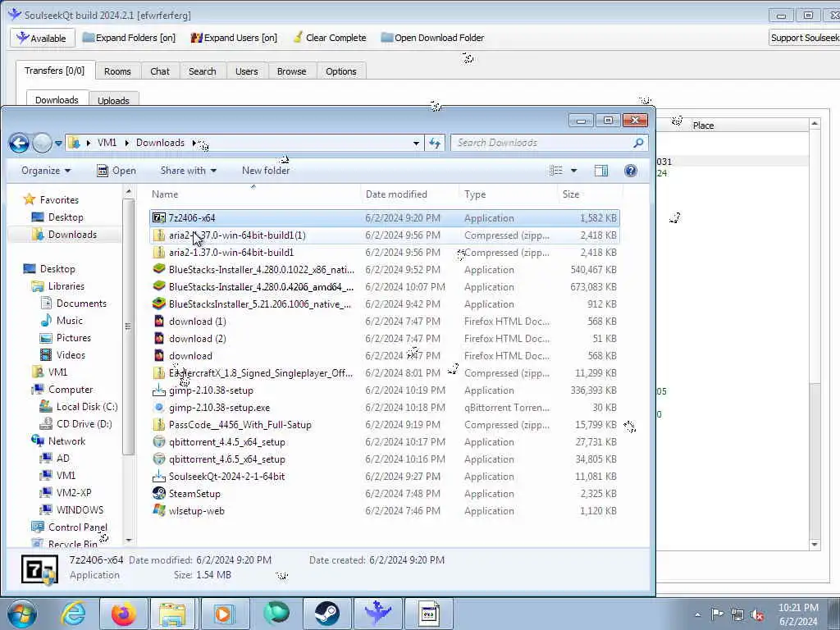Switch to SoulseekQt Chat tab
This screenshot has height=630, width=840.
160,71
